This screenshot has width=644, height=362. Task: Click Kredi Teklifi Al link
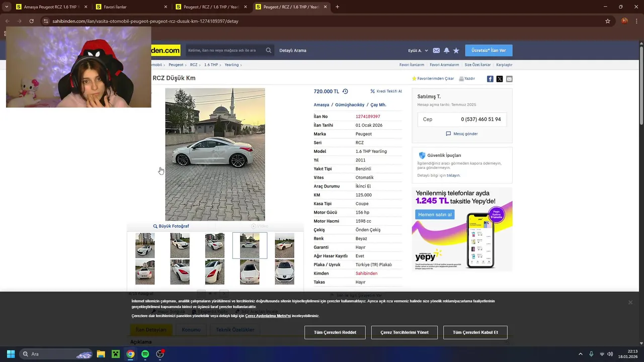point(386,92)
